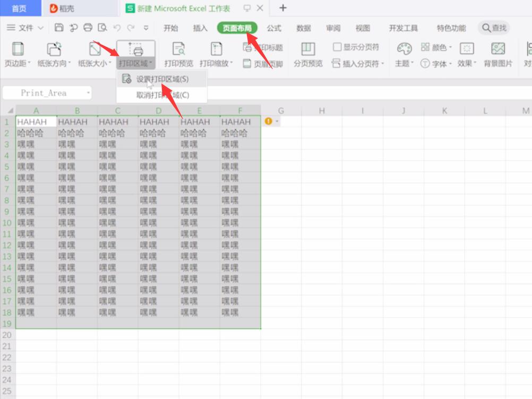Screen dimensions: 532x399
Task: Switch to the 视图 ribbon tab
Action: [362, 28]
